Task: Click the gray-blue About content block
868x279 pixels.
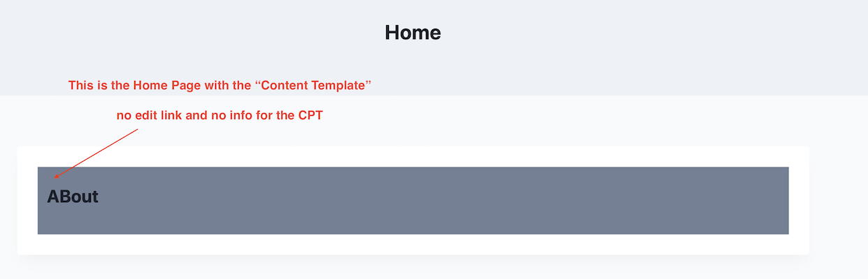Action: 413,201
